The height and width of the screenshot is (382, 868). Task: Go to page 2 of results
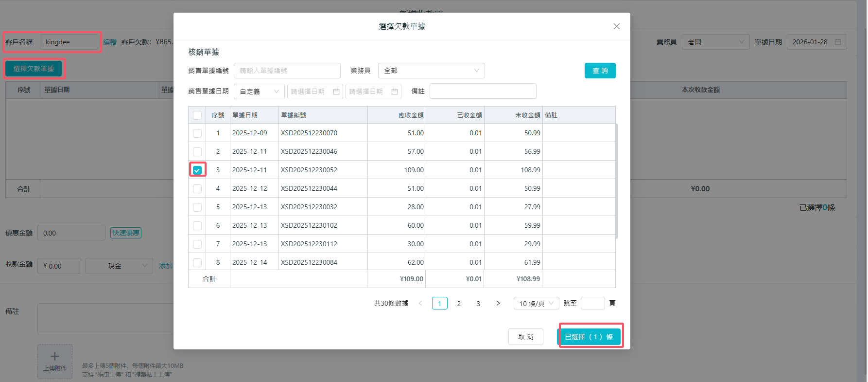click(x=459, y=303)
